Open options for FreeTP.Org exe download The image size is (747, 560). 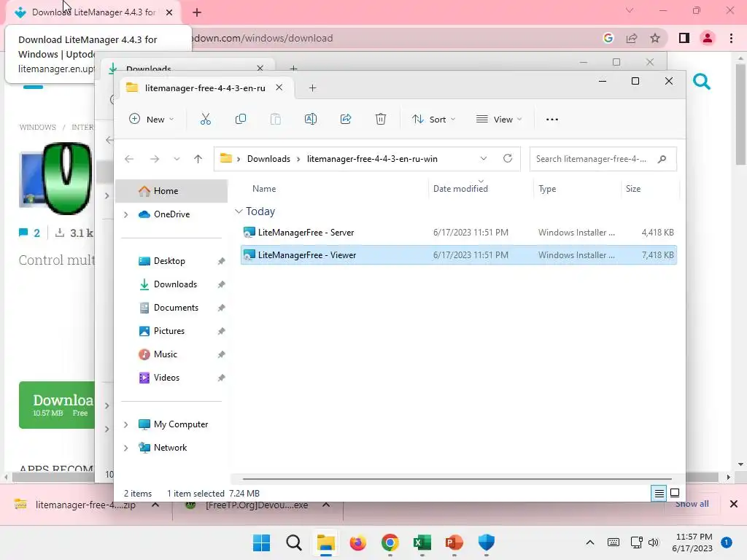point(326,505)
